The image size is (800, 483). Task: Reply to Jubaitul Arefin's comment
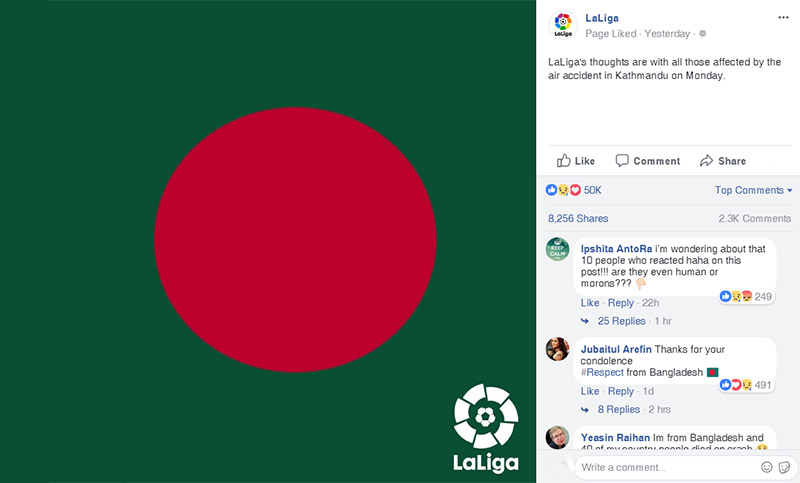click(620, 391)
